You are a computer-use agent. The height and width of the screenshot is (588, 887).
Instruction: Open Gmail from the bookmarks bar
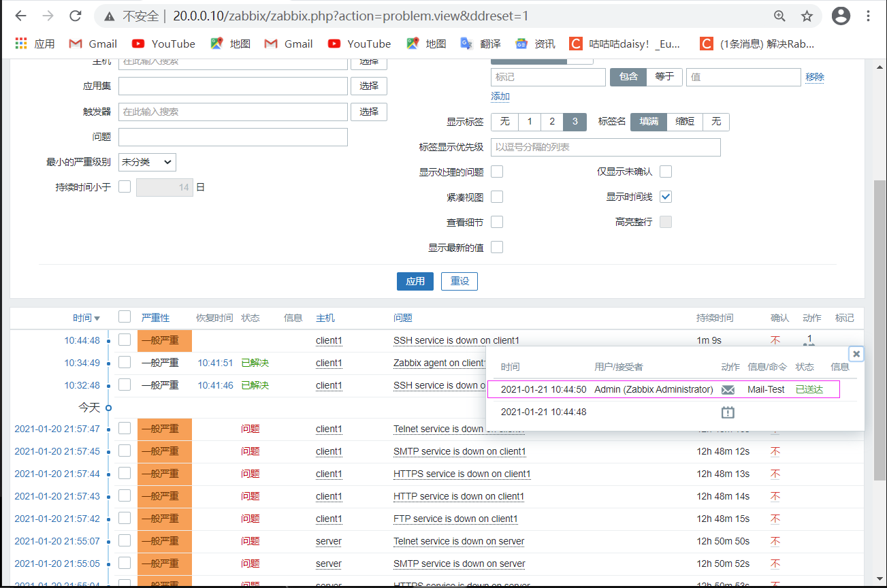[x=92, y=43]
